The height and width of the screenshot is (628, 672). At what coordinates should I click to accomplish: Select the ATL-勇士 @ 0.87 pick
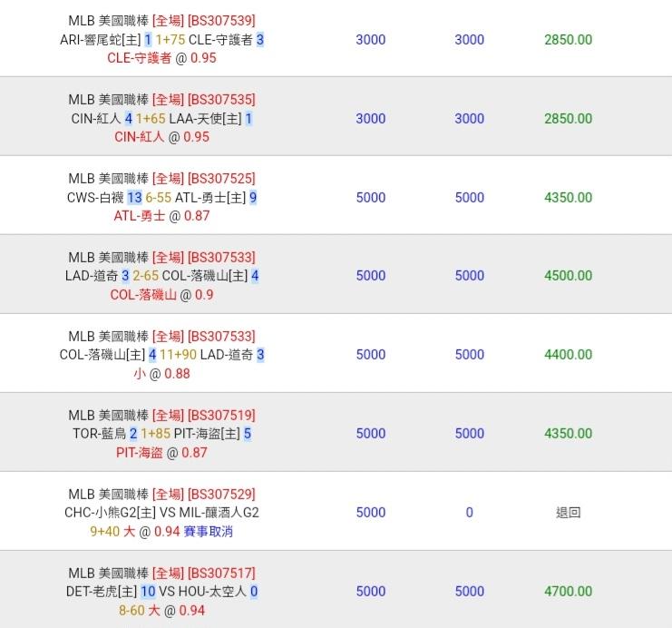[x=161, y=216]
